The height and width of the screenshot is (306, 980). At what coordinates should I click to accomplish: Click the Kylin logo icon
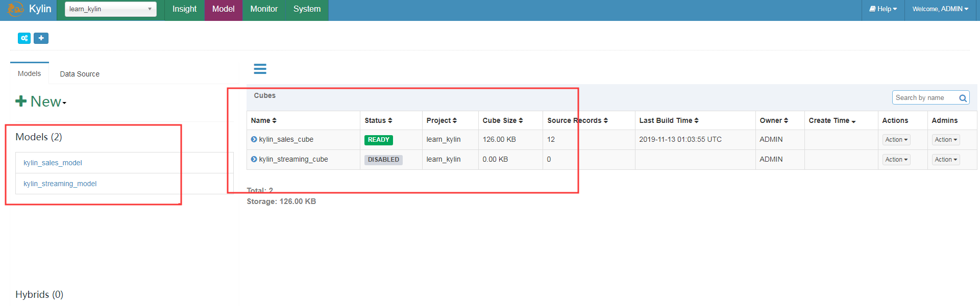tap(15, 9)
